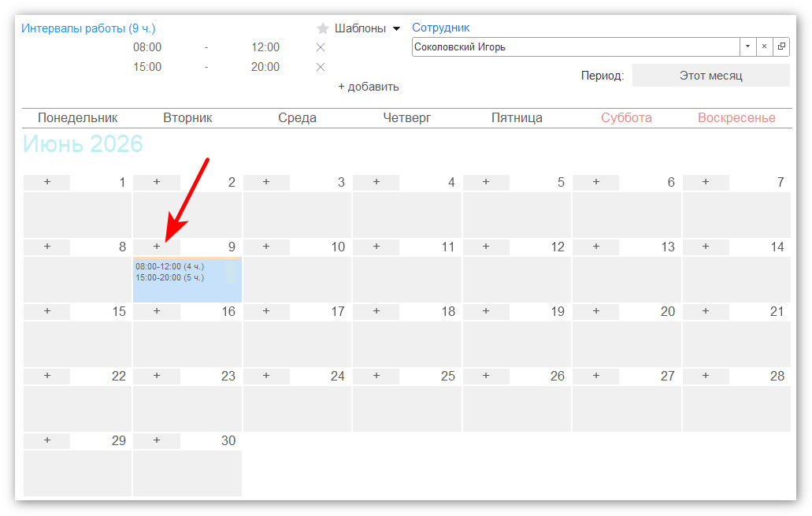
Task: Add interval with plus on June 17
Action: [x=266, y=311]
